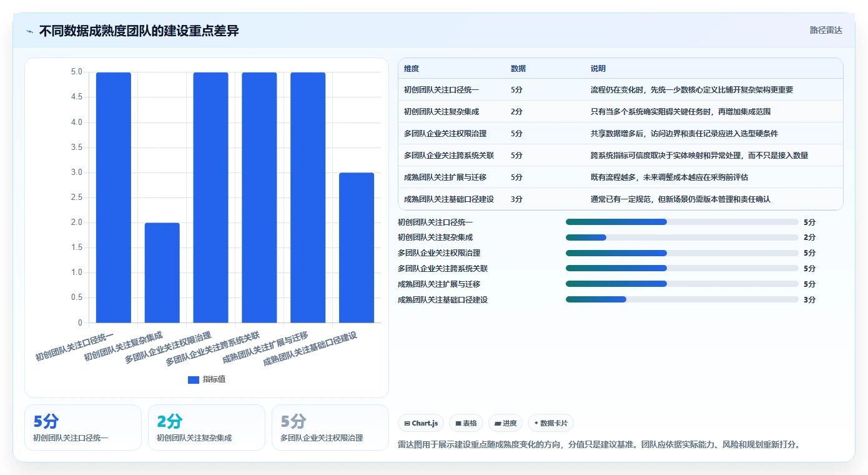The height and width of the screenshot is (475, 868).
Task: Click chart bar for 初创团队关注口径统一
Action: pos(114,197)
